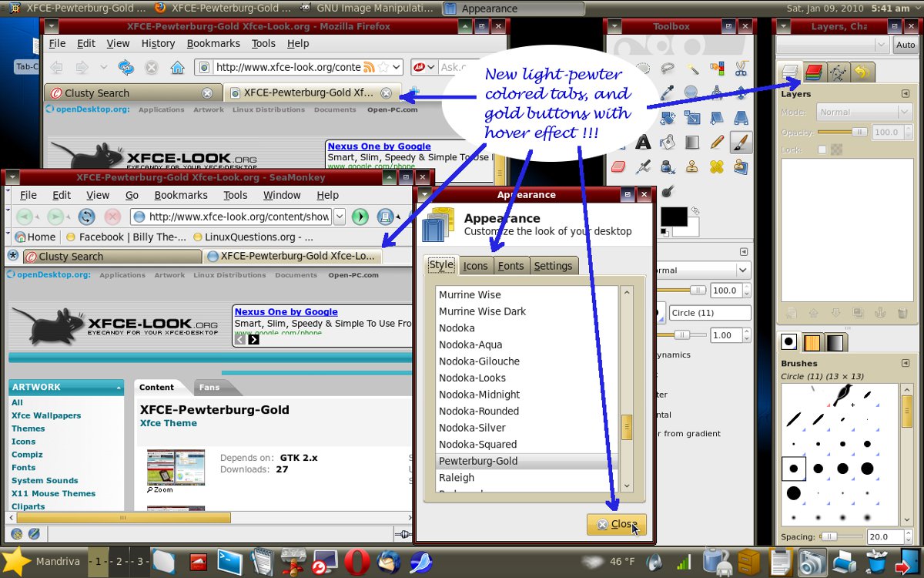The height and width of the screenshot is (578, 924).
Task: Select the Heal bandage tool
Action: coord(717,167)
